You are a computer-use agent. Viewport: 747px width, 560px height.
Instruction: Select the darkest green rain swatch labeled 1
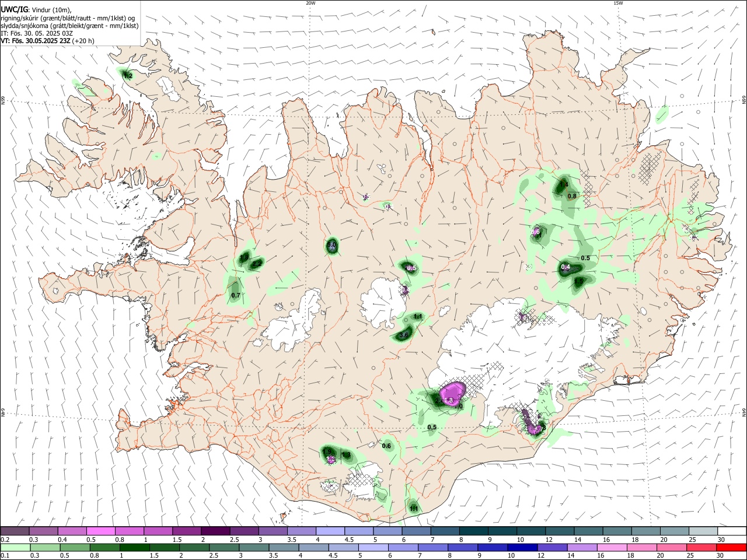point(134,547)
